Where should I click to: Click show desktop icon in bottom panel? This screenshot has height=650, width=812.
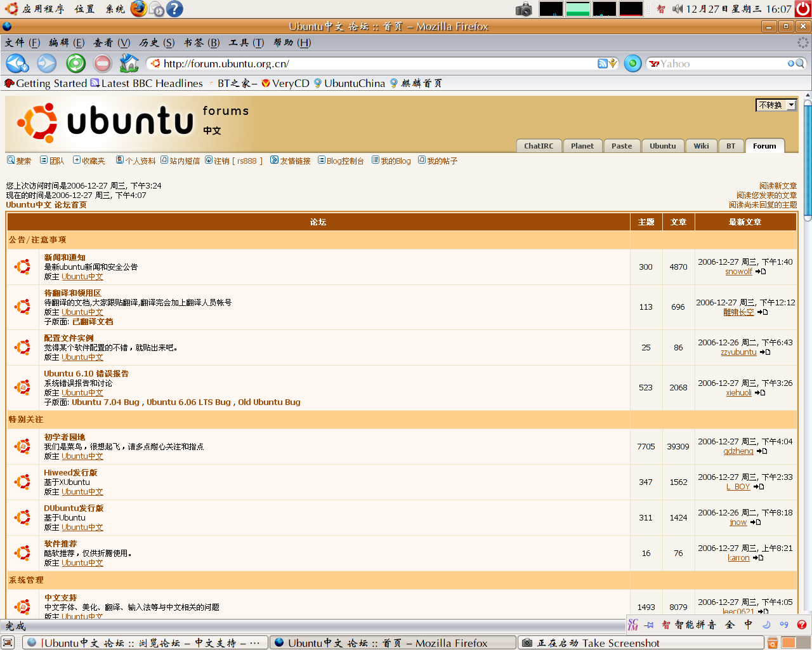point(8,643)
